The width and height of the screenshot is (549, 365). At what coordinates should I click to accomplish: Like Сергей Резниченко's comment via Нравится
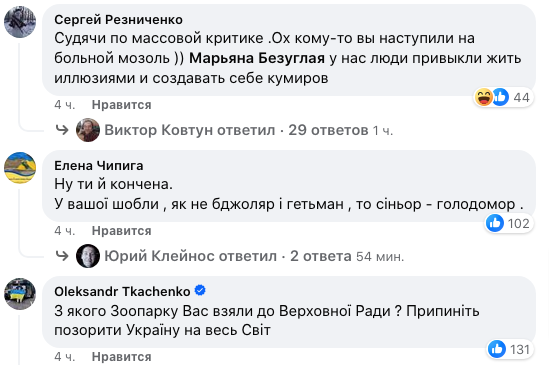tap(121, 105)
